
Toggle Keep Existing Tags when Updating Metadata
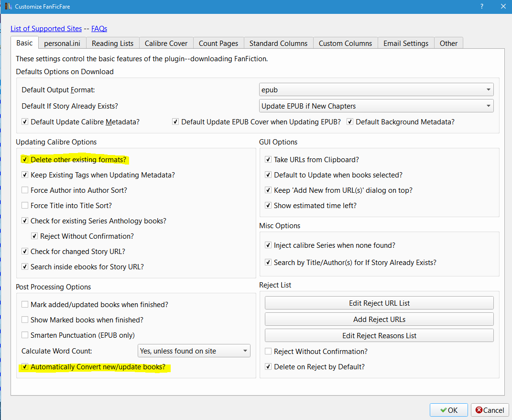tap(25, 175)
